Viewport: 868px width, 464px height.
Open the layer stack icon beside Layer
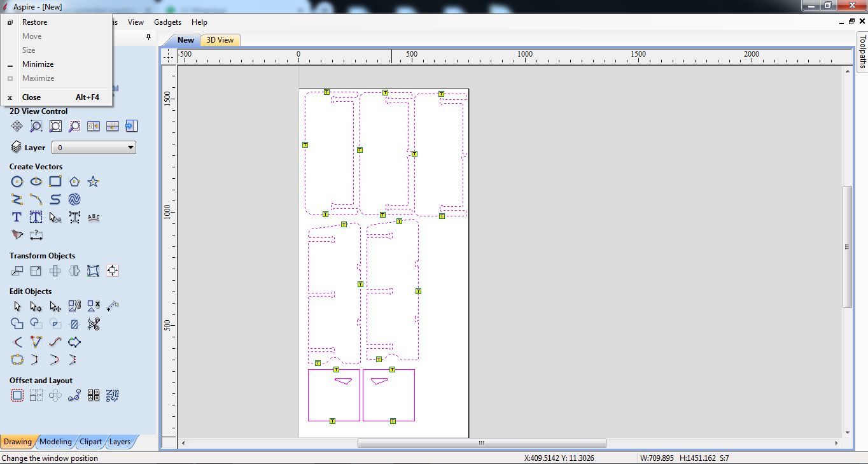click(16, 147)
